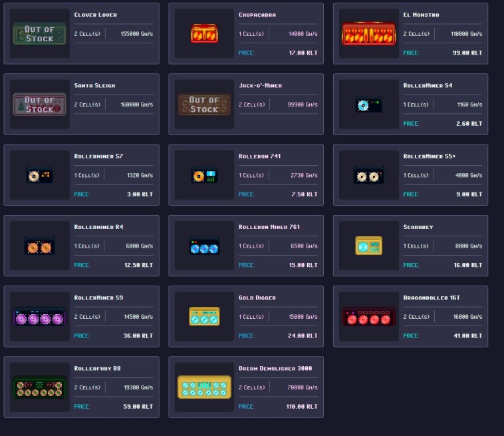Open the RollerMiner S4 title
The width and height of the screenshot is (504, 436).
coord(428,86)
